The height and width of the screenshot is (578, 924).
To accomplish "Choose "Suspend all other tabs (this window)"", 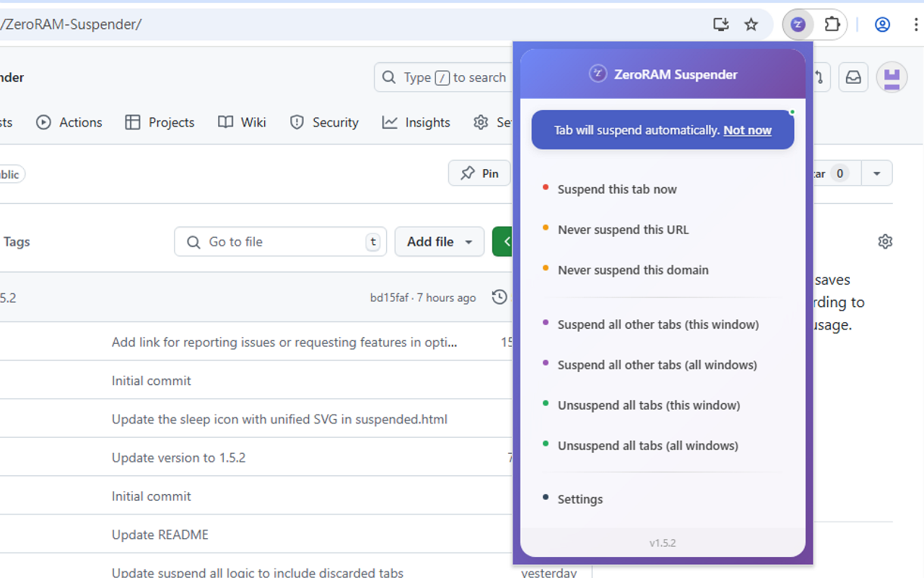I will coord(663,325).
